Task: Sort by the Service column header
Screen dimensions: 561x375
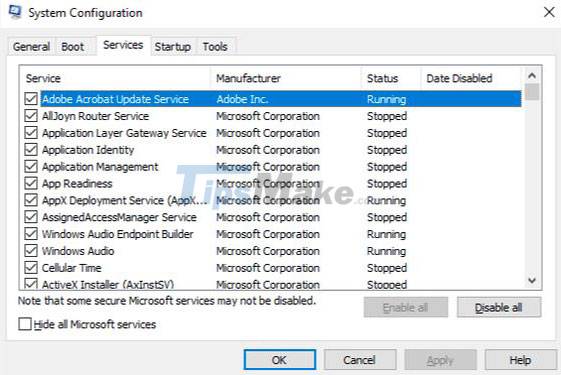Action: tap(115, 78)
